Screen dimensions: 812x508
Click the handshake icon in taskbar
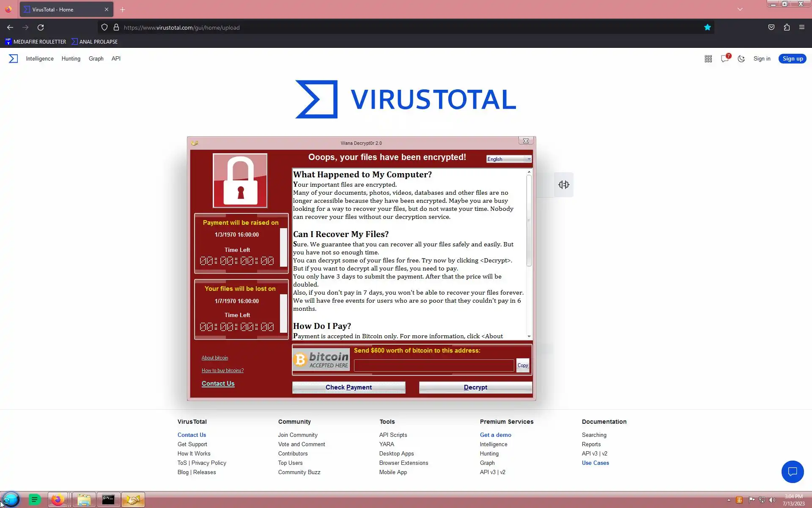coord(133,500)
